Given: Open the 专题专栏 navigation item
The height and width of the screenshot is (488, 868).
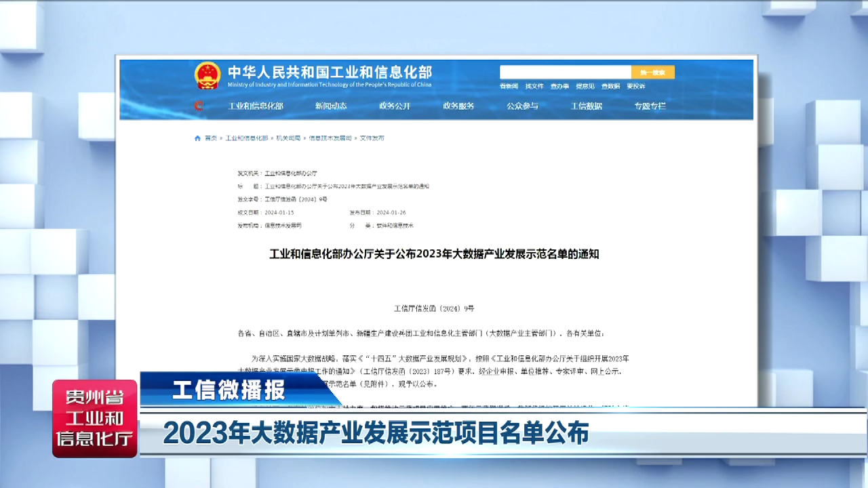Looking at the screenshot, I should tap(650, 106).
